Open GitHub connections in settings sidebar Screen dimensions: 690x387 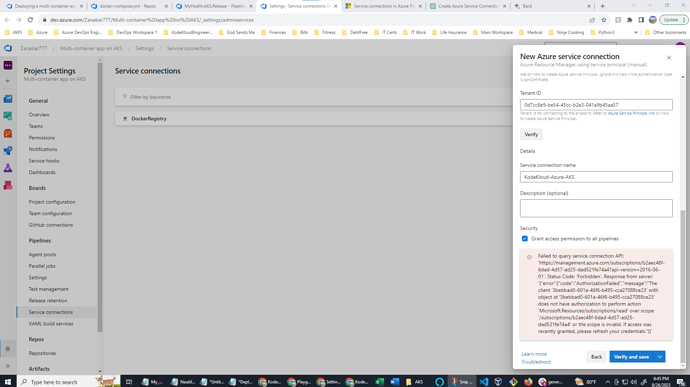coord(51,225)
